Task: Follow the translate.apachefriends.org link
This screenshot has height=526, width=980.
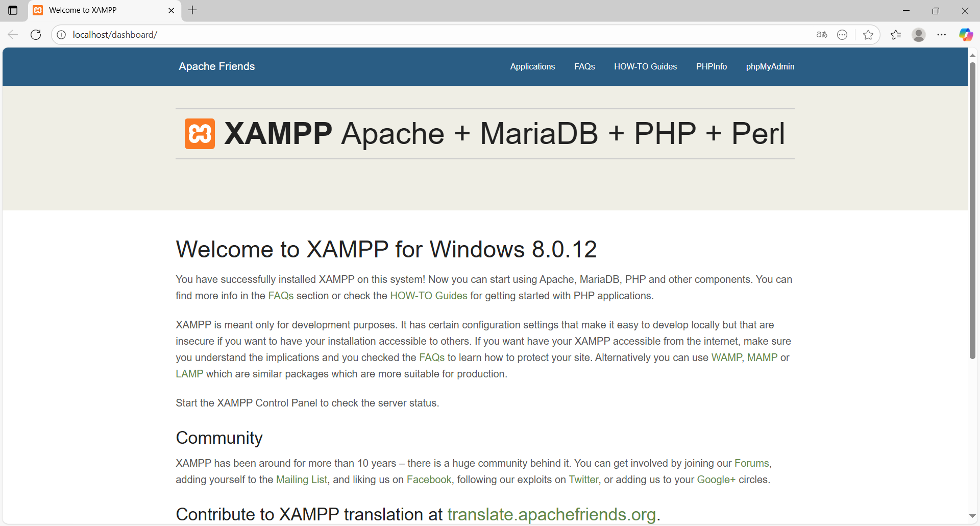Action: coord(551,514)
